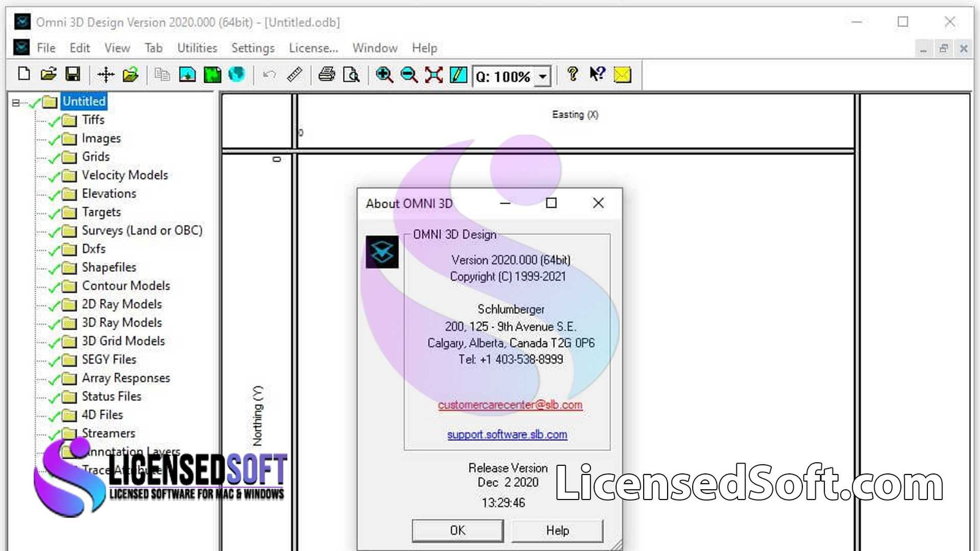Image resolution: width=980 pixels, height=551 pixels.
Task: Open the Utilities menu
Action: click(x=197, y=48)
